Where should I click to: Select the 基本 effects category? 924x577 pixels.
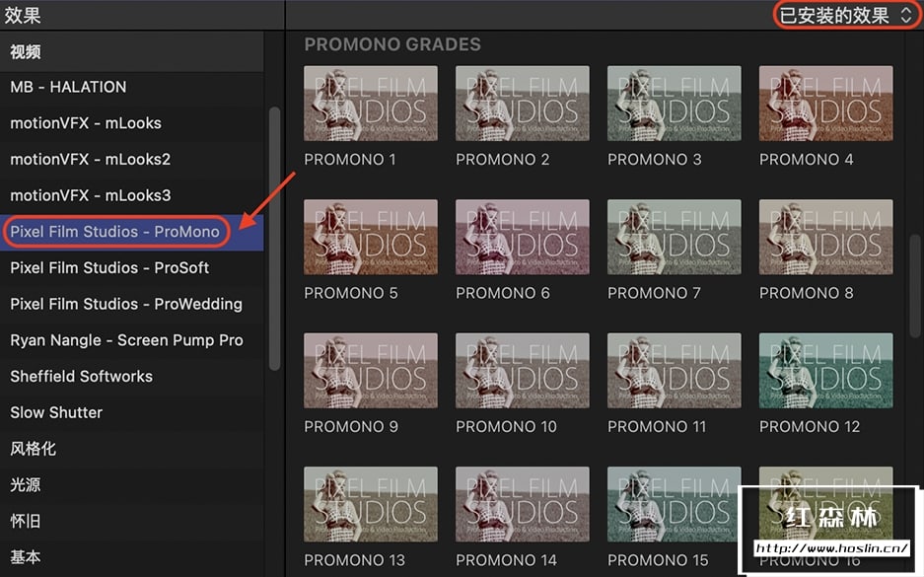[x=132, y=557]
